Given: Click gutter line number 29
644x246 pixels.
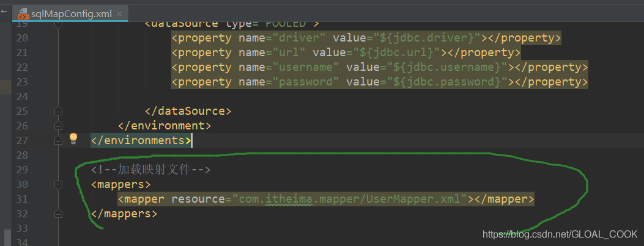Looking at the screenshot, I should click(22, 170).
